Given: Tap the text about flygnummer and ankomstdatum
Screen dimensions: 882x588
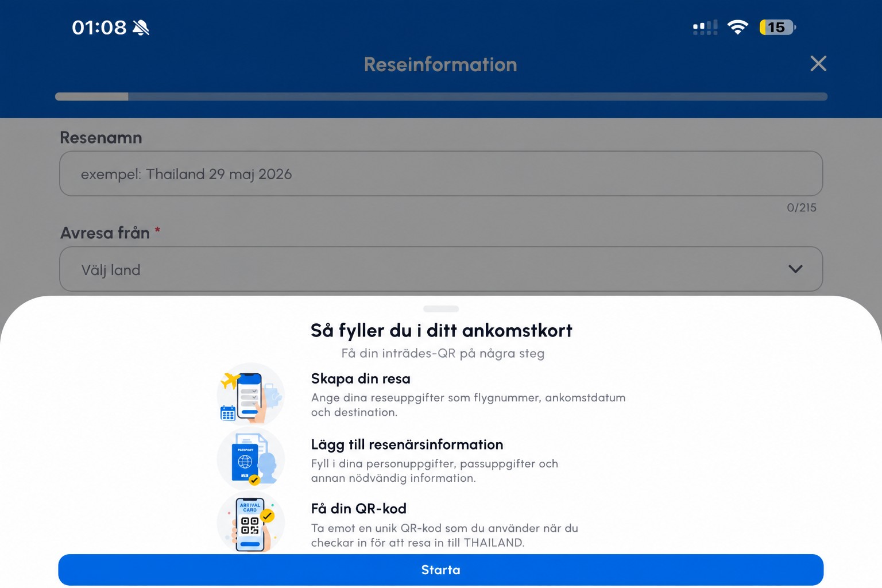Looking at the screenshot, I should [x=468, y=405].
